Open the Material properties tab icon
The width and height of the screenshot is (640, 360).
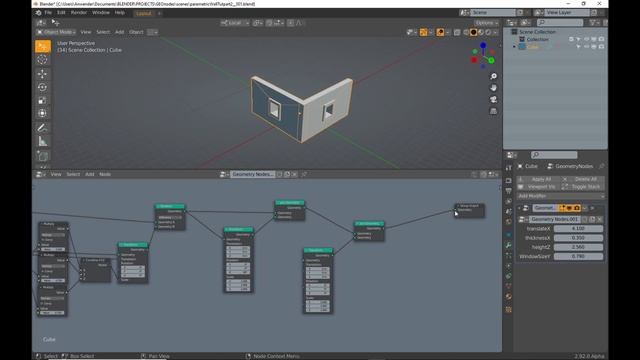[x=509, y=297]
